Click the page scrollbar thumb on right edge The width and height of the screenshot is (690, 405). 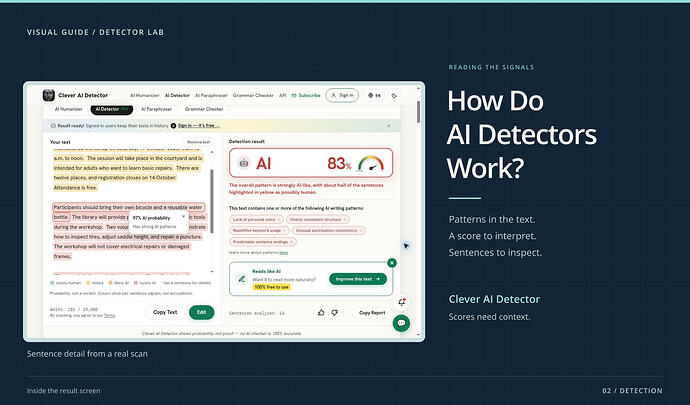click(x=418, y=111)
